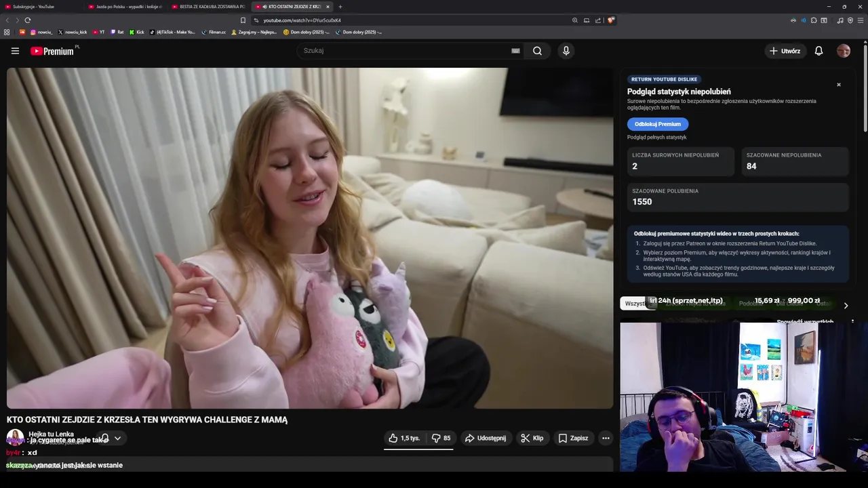
Task: Click the video player frame
Action: click(310, 238)
